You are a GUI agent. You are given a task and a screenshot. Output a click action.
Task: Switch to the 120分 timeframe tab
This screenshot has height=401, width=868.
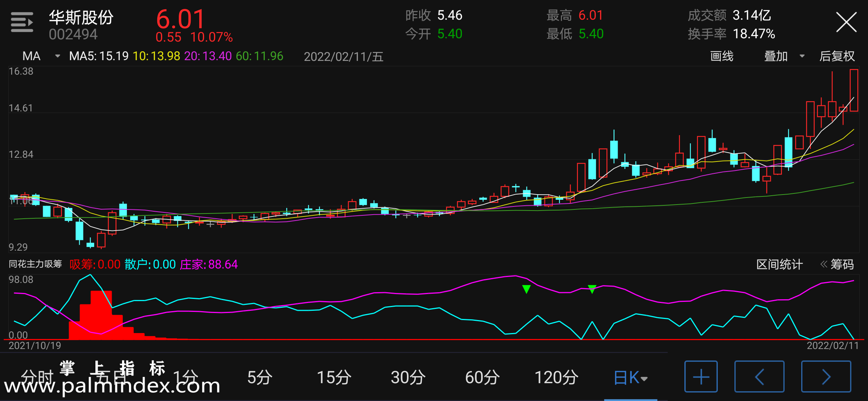pos(556,377)
